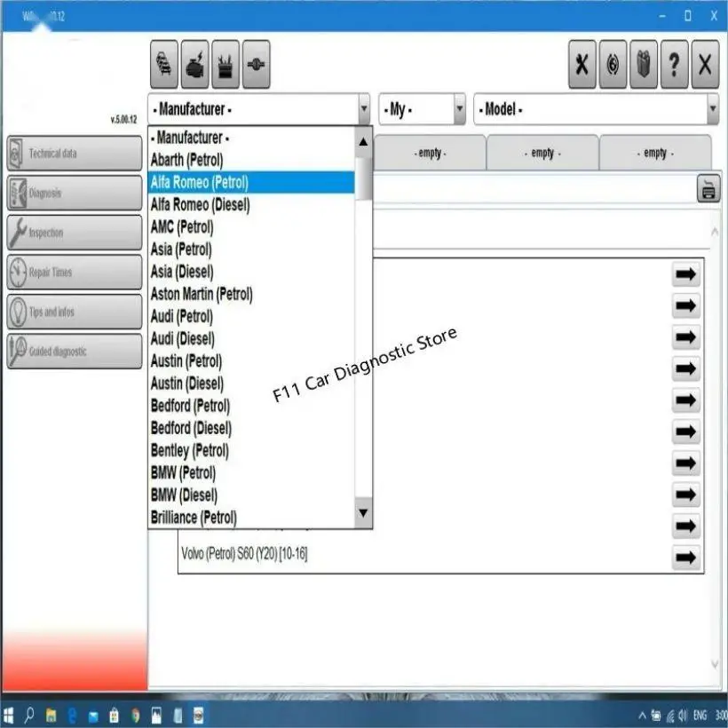Launch Chrome from taskbar

tap(135, 716)
